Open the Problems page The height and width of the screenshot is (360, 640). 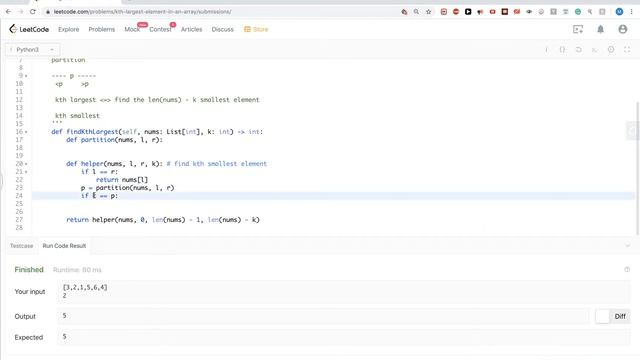point(102,29)
